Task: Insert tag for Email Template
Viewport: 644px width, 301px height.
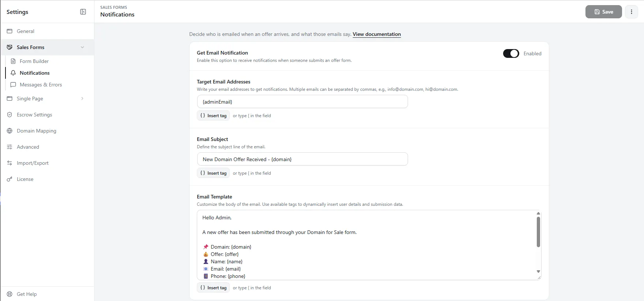Action: 213,288
